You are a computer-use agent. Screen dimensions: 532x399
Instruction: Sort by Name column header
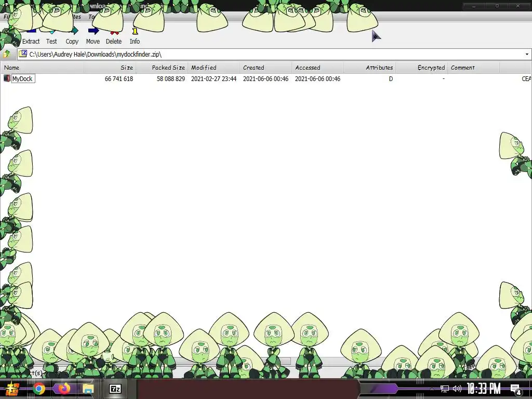click(43, 68)
